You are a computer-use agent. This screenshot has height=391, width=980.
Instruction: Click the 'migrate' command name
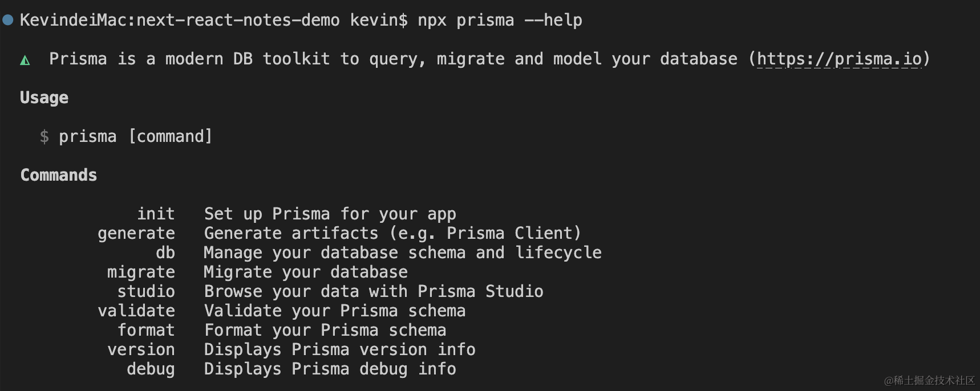(x=141, y=272)
